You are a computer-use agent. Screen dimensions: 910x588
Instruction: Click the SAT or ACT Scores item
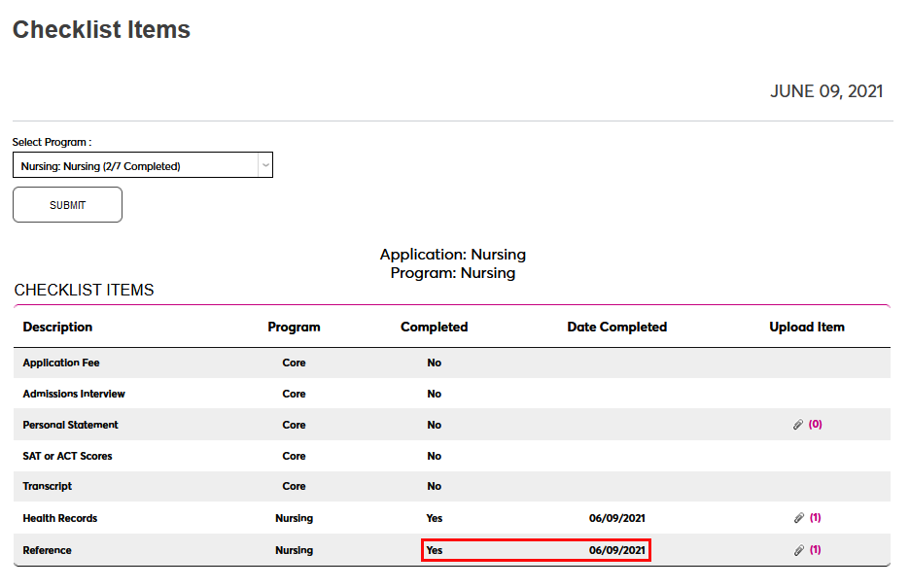(x=67, y=456)
